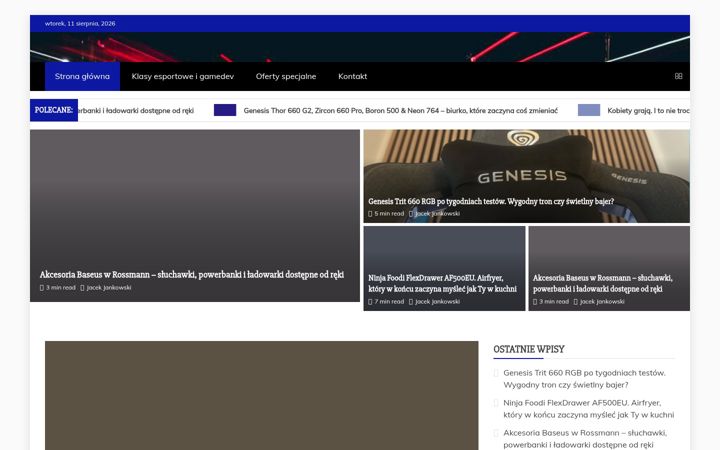720x450 pixels.
Task: Click 3 min read on small Baseus card
Action: click(x=554, y=302)
